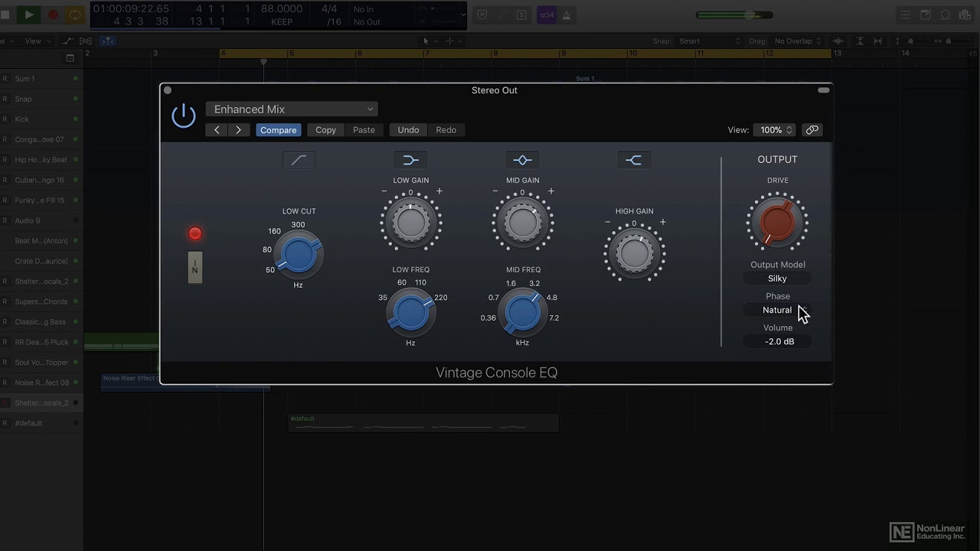Toggle Show Automation icon in tracks menu bar
The width and height of the screenshot is (980, 551).
[x=67, y=41]
